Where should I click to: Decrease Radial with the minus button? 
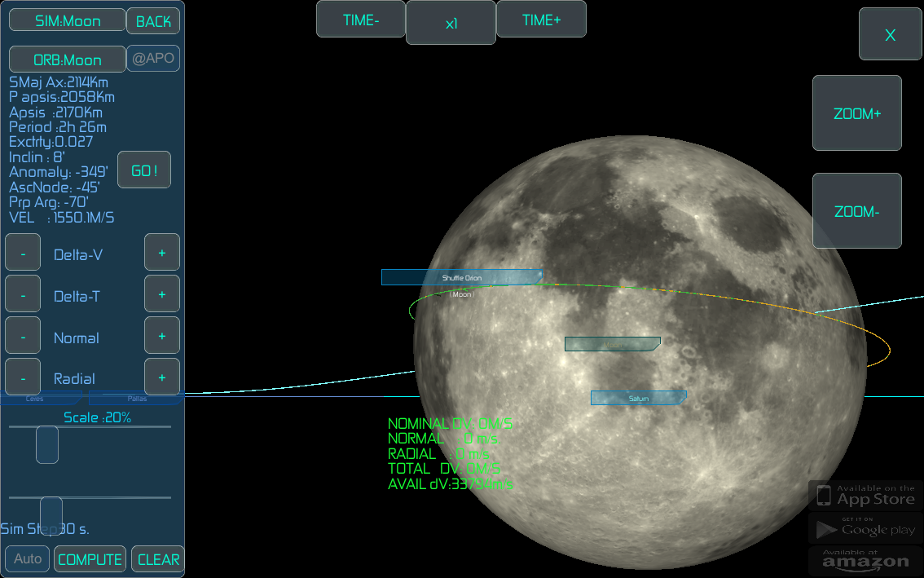coord(23,377)
